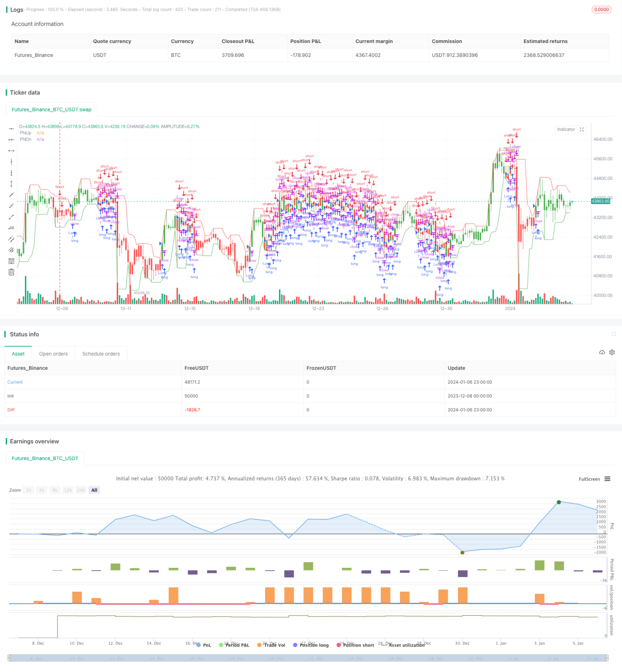Switch to the Schedule orders tab

[x=101, y=354]
